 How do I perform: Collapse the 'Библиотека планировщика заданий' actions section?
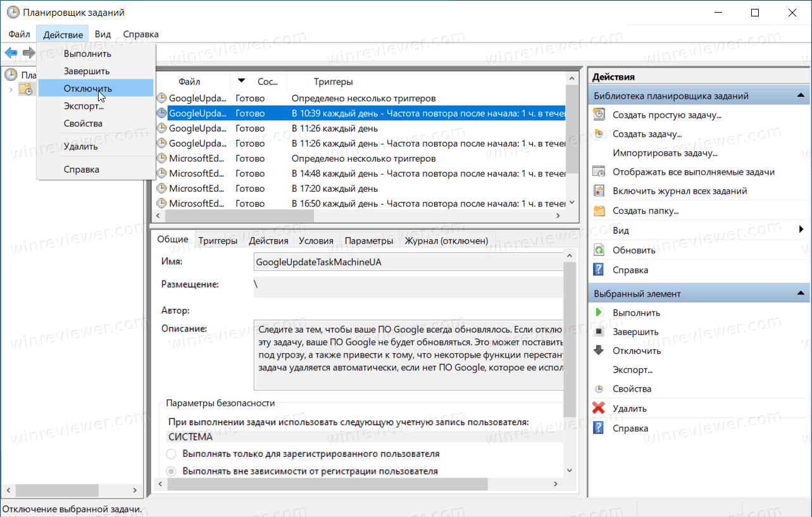pos(801,96)
